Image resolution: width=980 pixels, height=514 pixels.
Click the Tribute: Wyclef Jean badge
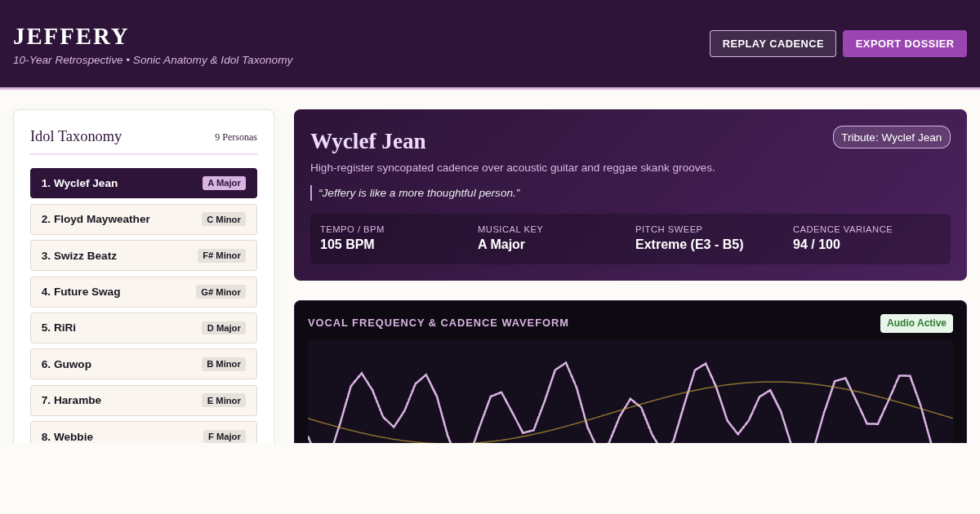[892, 137]
